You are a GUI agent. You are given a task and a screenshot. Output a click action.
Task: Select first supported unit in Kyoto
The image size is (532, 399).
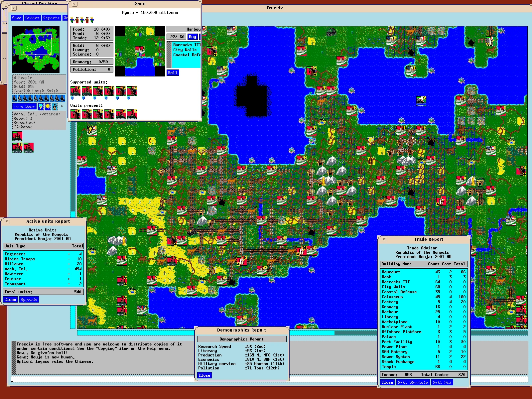click(75, 91)
